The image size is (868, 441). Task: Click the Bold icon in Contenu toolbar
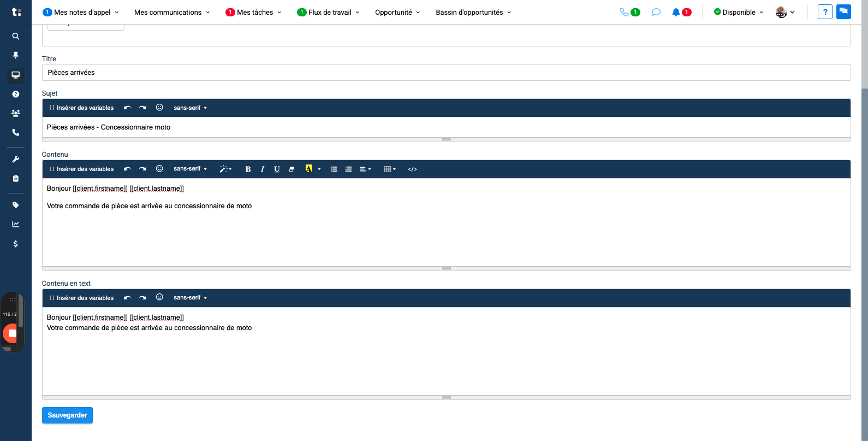coord(248,169)
